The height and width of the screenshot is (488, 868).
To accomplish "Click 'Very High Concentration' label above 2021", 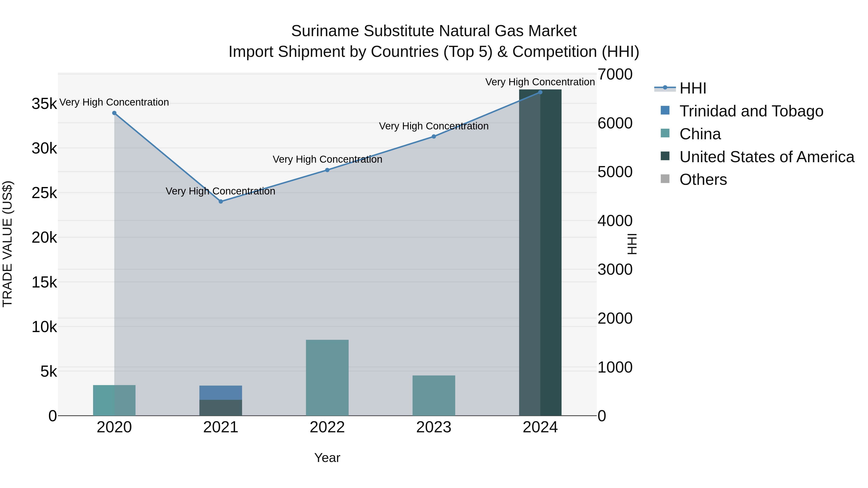I will pyautogui.click(x=221, y=191).
